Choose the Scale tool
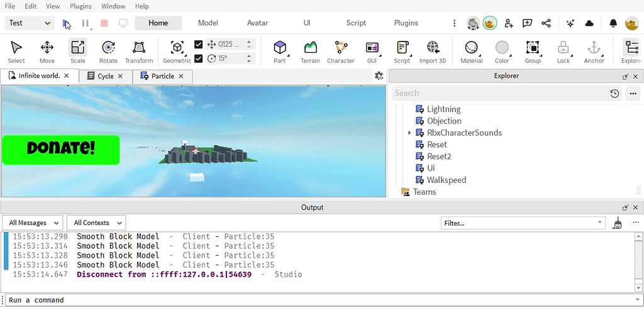The height and width of the screenshot is (325, 644). tap(77, 52)
